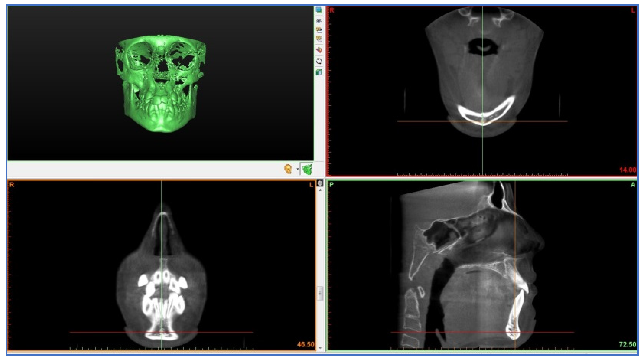Click the 46.50 slice value in axial view
The height and width of the screenshot is (359, 644).
click(306, 344)
